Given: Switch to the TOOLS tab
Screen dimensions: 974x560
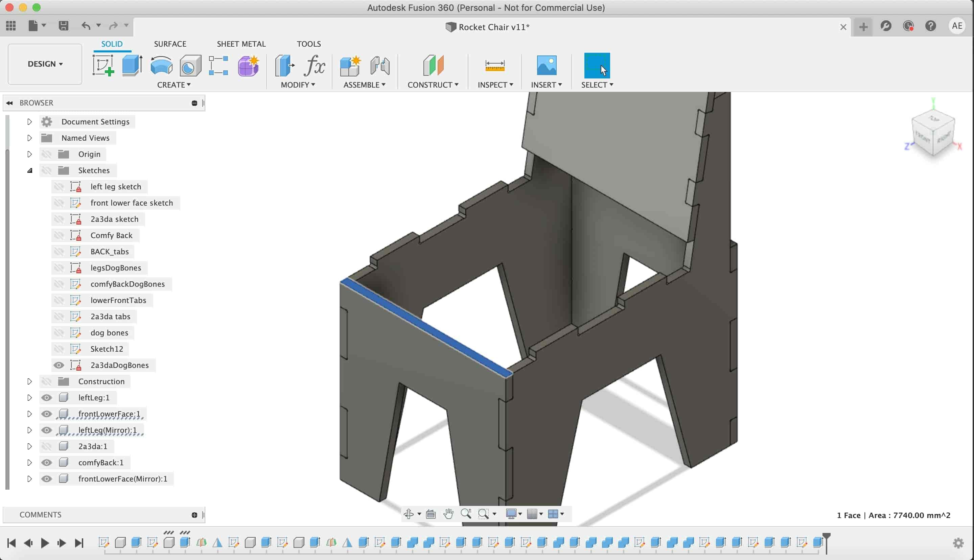Looking at the screenshot, I should tap(309, 44).
